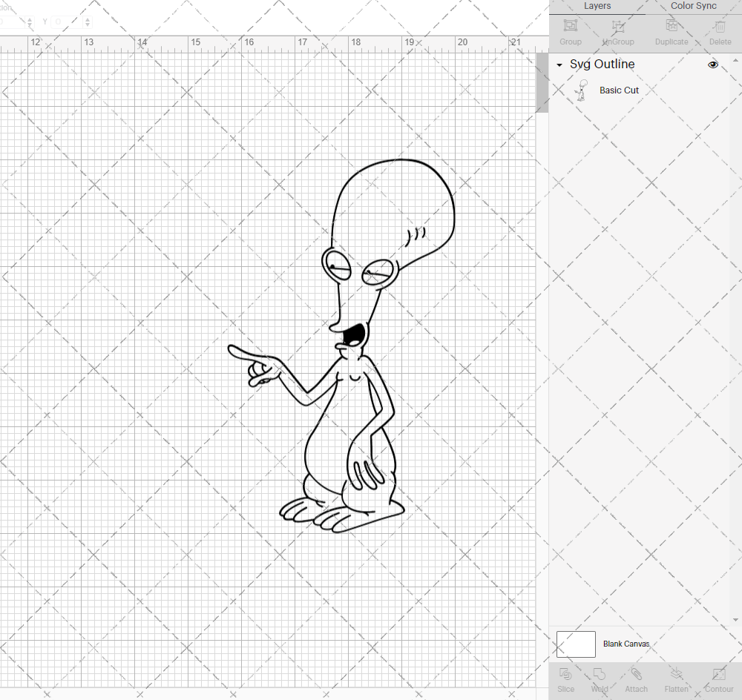Click the Delete trash icon
Screen dimensions: 742x700
(720, 25)
